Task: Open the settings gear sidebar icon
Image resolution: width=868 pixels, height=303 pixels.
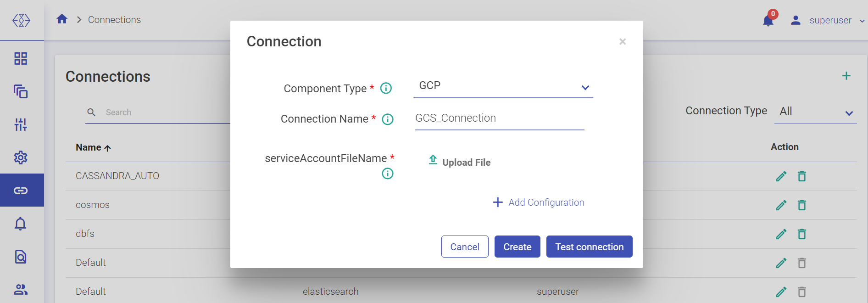Action: click(x=21, y=157)
